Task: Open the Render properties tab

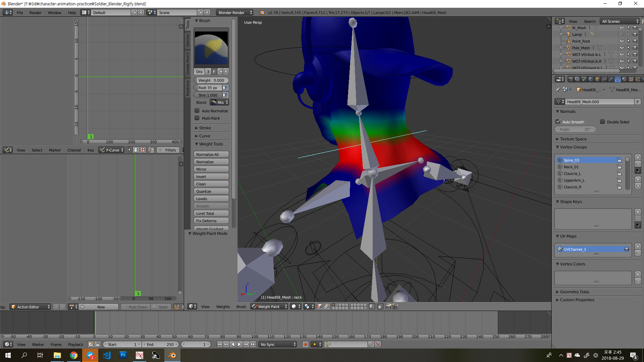Action: pyautogui.click(x=571, y=79)
